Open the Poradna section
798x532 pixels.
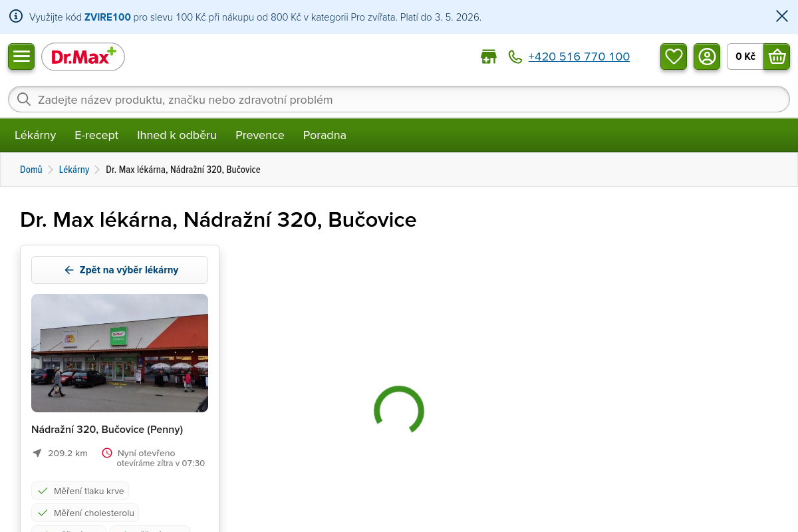(325, 136)
